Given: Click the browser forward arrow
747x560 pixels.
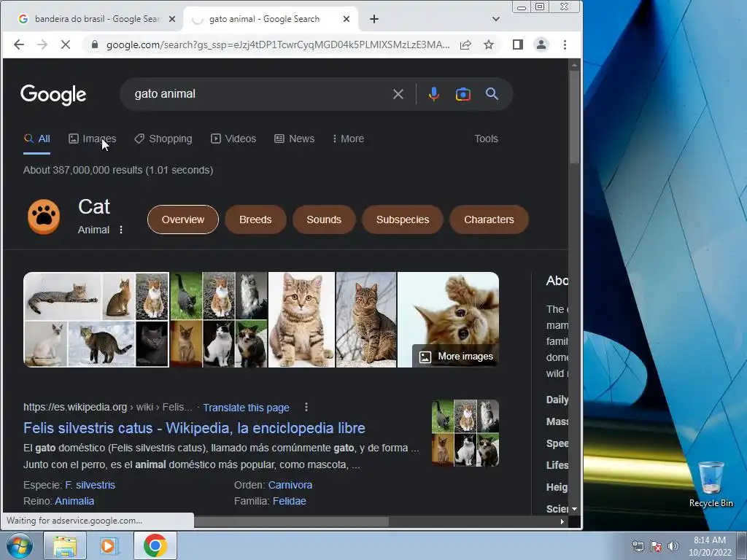Looking at the screenshot, I should [x=42, y=44].
